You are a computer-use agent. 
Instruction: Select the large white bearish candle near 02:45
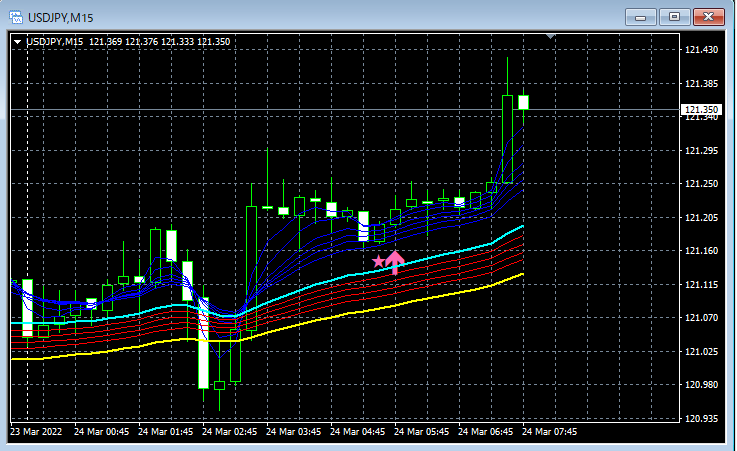coord(203,343)
